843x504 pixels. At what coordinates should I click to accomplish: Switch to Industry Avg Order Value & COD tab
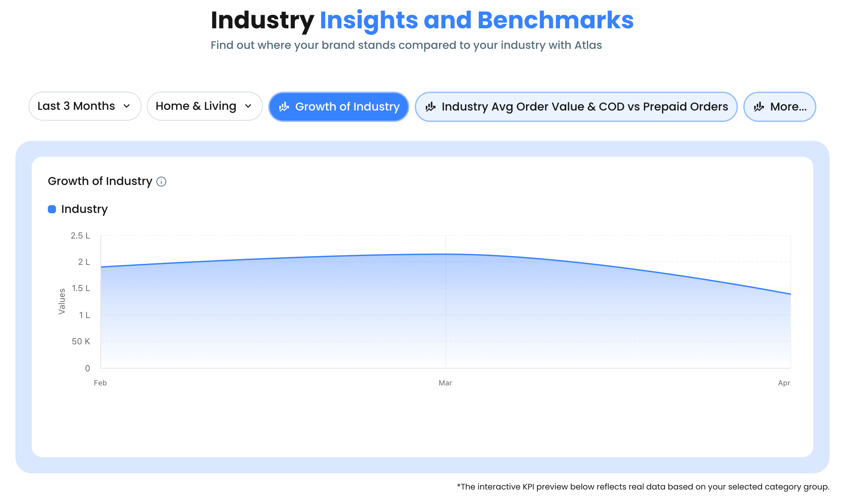576,107
